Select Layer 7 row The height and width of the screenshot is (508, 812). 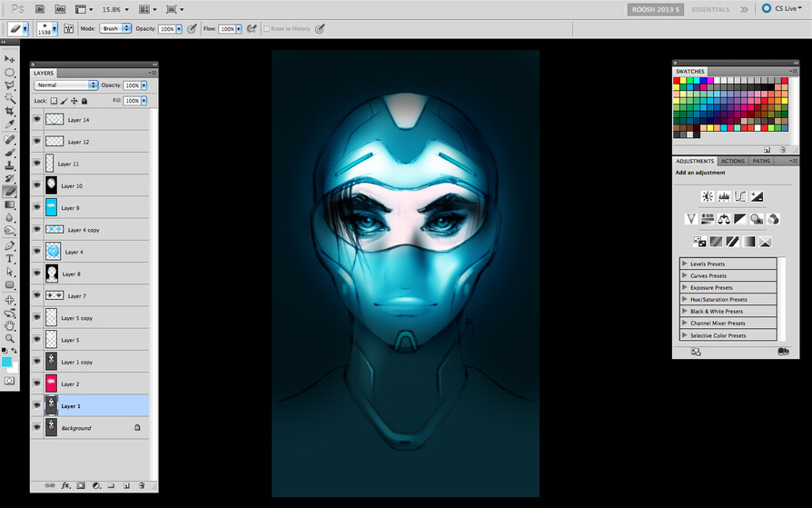90,295
